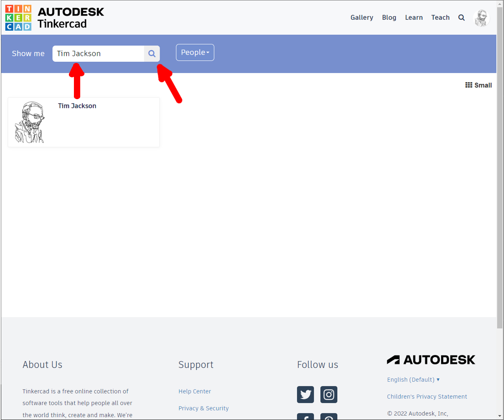Click the Autodesk Tinkercad wordmark
504x420 pixels.
71,18
